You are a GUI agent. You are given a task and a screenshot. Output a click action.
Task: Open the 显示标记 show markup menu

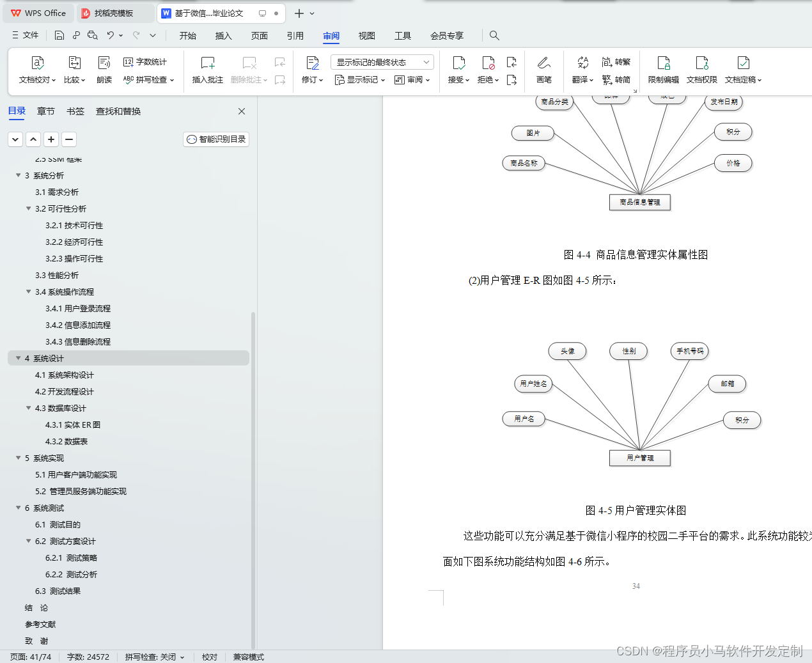[360, 80]
